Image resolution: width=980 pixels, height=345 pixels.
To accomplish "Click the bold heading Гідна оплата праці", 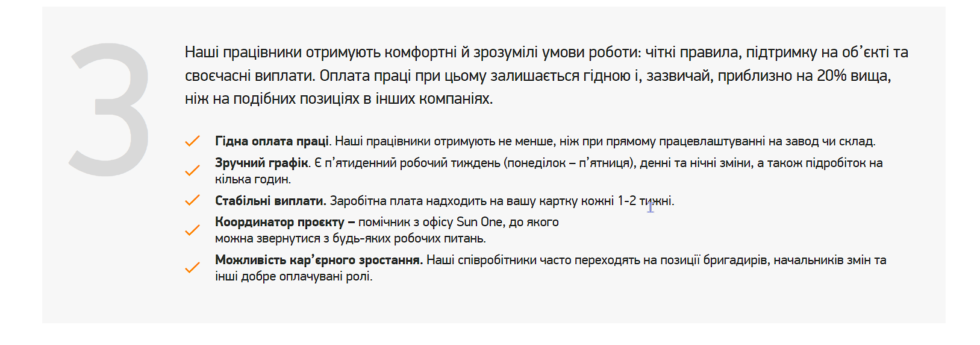I will tap(272, 141).
